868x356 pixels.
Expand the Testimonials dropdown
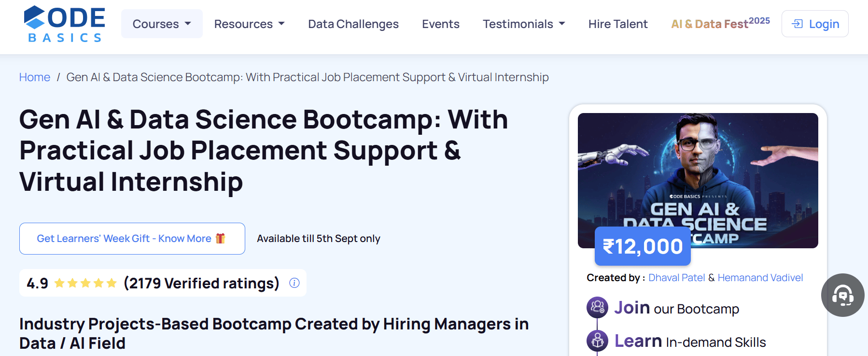click(x=524, y=24)
